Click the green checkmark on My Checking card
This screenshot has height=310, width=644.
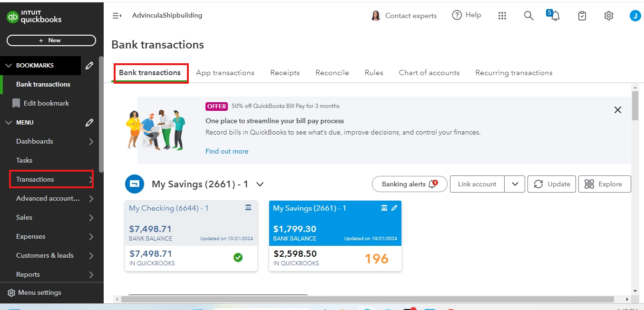pyautogui.click(x=238, y=258)
